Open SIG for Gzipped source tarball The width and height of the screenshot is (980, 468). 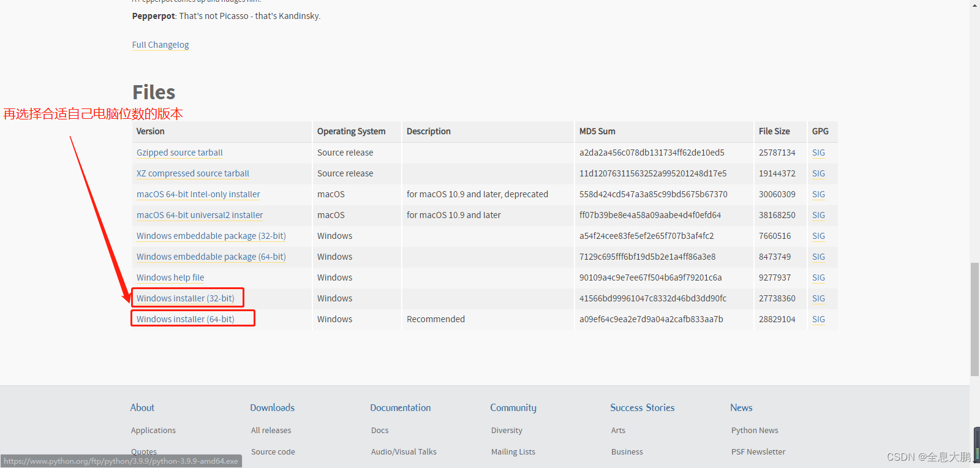pyautogui.click(x=818, y=153)
